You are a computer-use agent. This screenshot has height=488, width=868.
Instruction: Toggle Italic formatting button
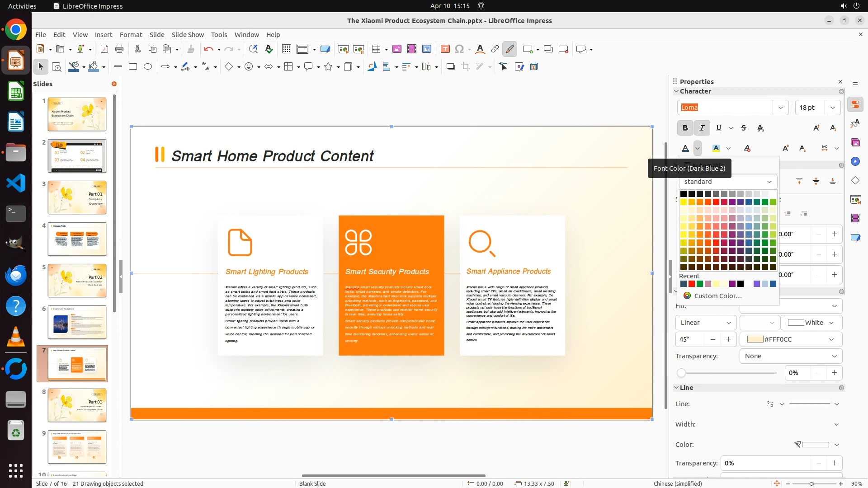702,128
